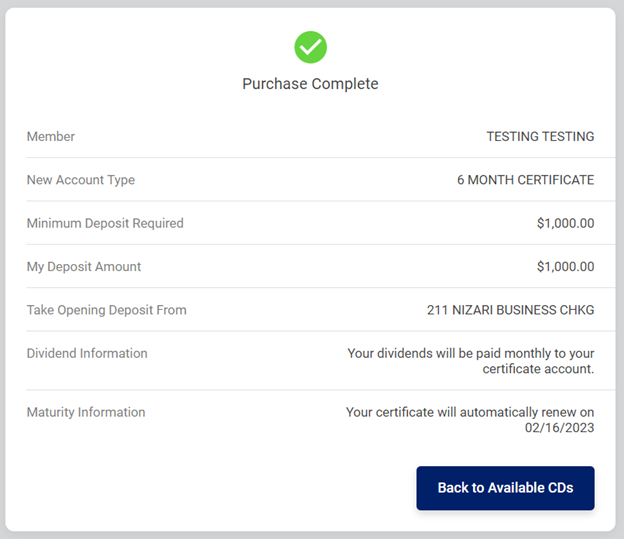Click the Minimum Deposit Required label
Image resolution: width=624 pixels, height=539 pixels.
[105, 223]
